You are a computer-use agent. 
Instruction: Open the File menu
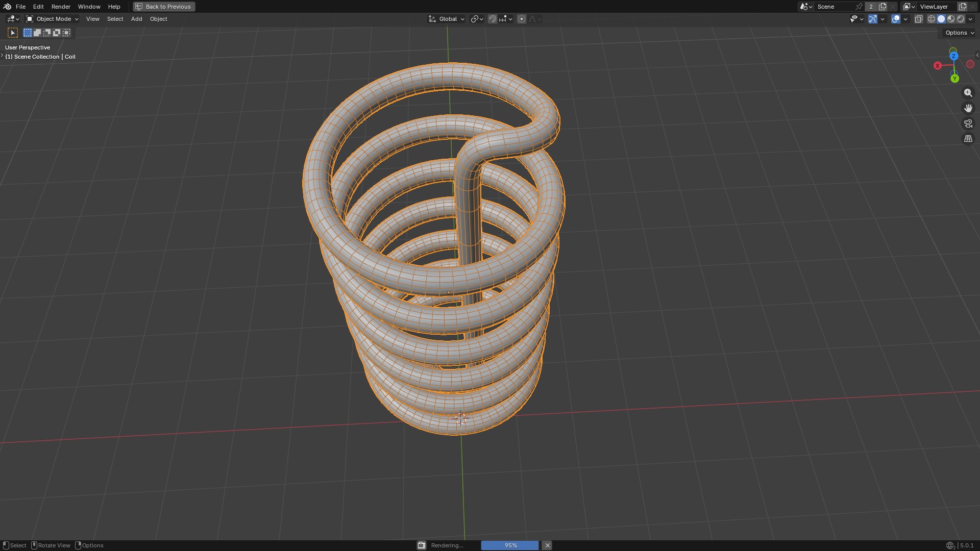pos(20,7)
